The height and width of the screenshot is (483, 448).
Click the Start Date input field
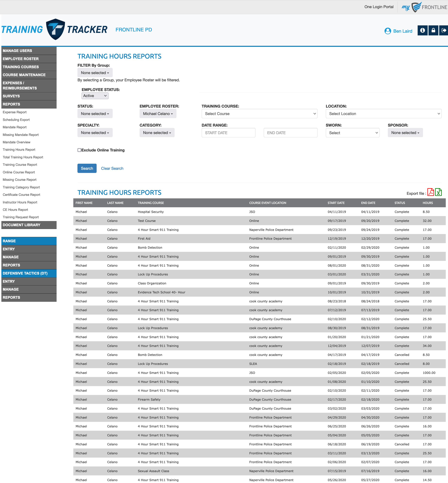228,133
